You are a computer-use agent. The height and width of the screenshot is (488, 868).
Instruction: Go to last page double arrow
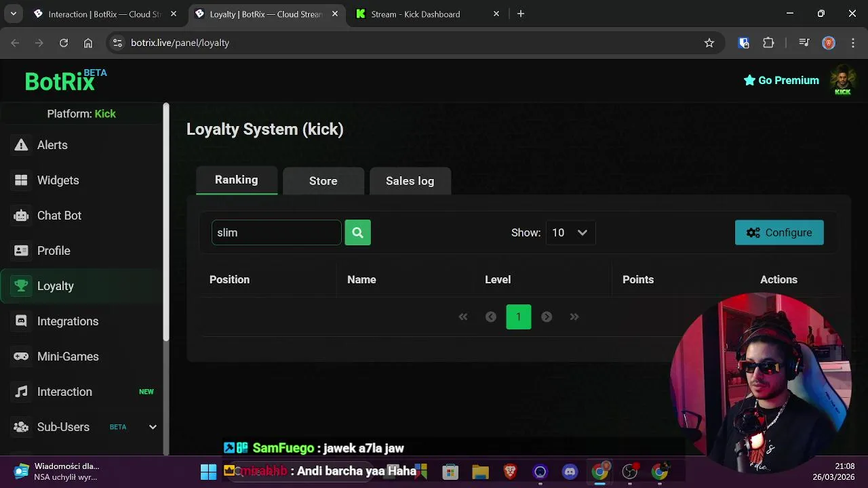pos(574,317)
